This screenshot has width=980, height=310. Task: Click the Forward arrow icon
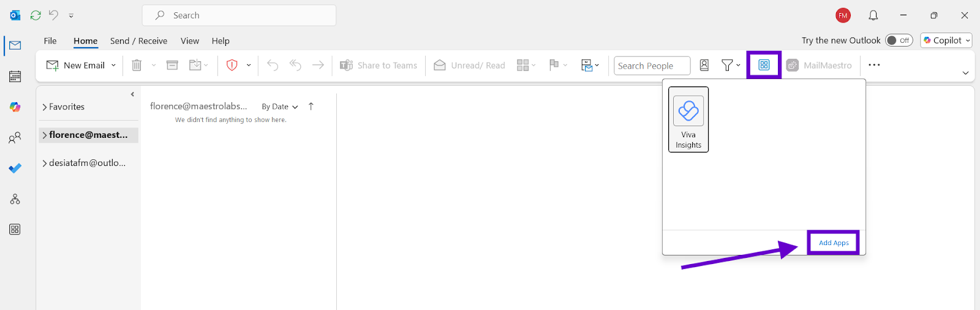pos(318,65)
